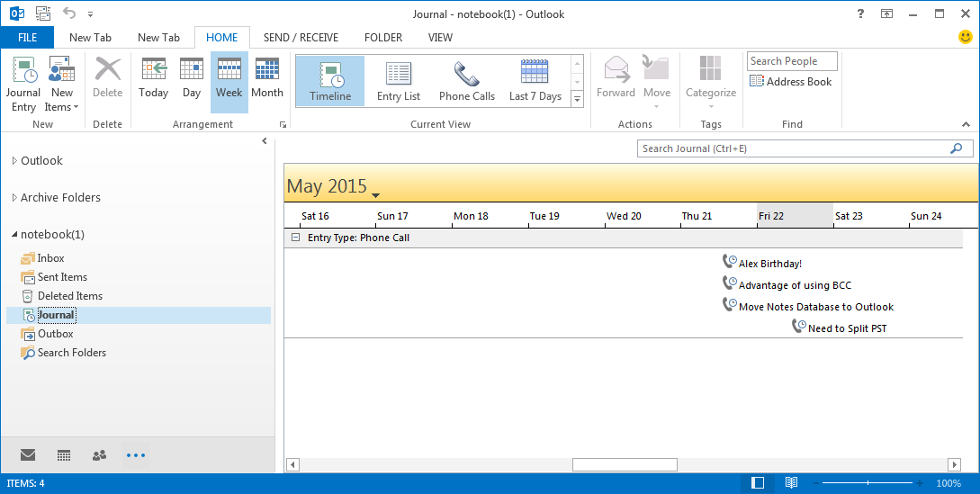Open the Address Book
The image size is (980, 494).
click(791, 81)
